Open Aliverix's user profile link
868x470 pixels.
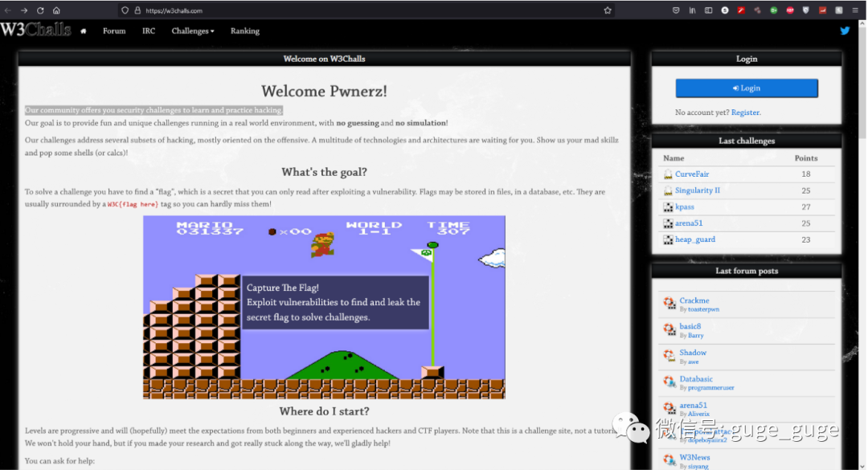click(698, 414)
